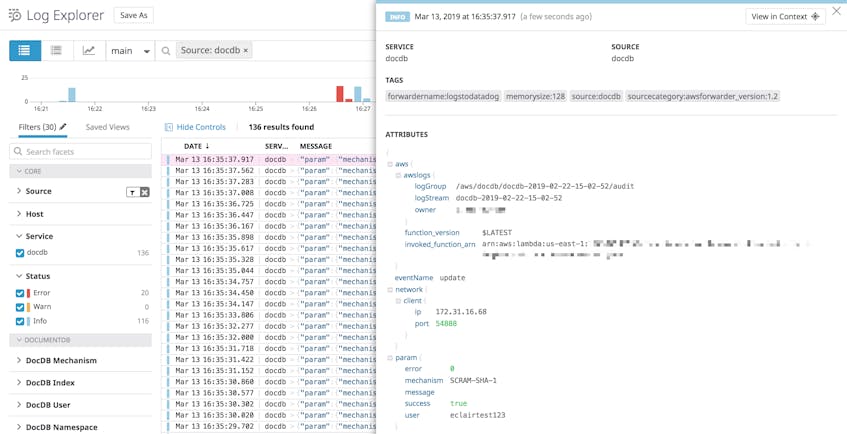Viewport: 847px width, 434px height.
Task: Switch to the analytics graph view icon
Action: (89, 50)
